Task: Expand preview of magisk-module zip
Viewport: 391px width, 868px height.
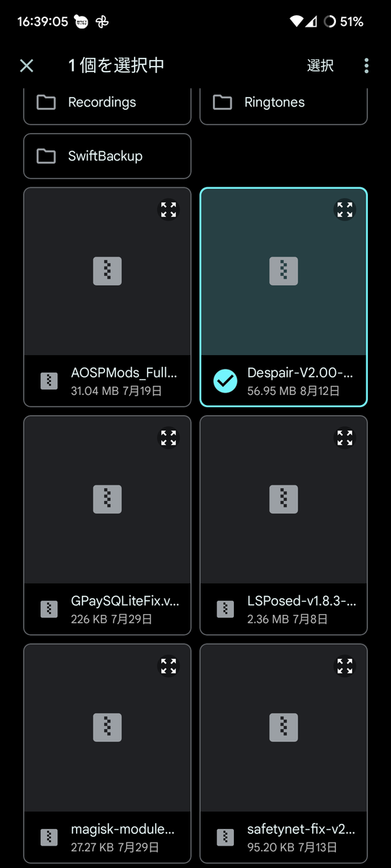Action: [169, 665]
